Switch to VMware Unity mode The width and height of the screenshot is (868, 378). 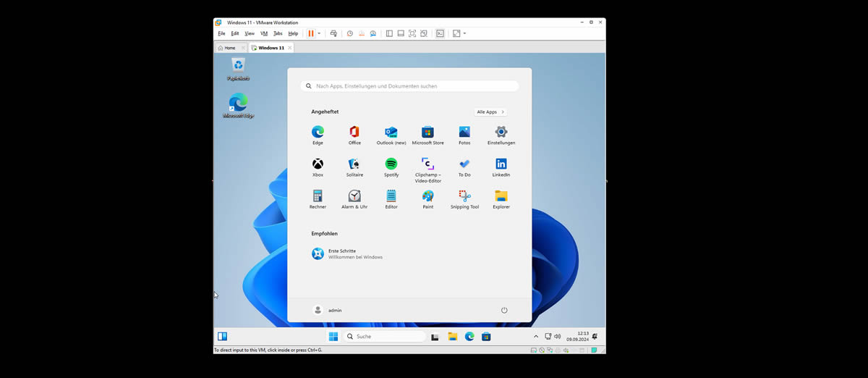[x=423, y=33]
